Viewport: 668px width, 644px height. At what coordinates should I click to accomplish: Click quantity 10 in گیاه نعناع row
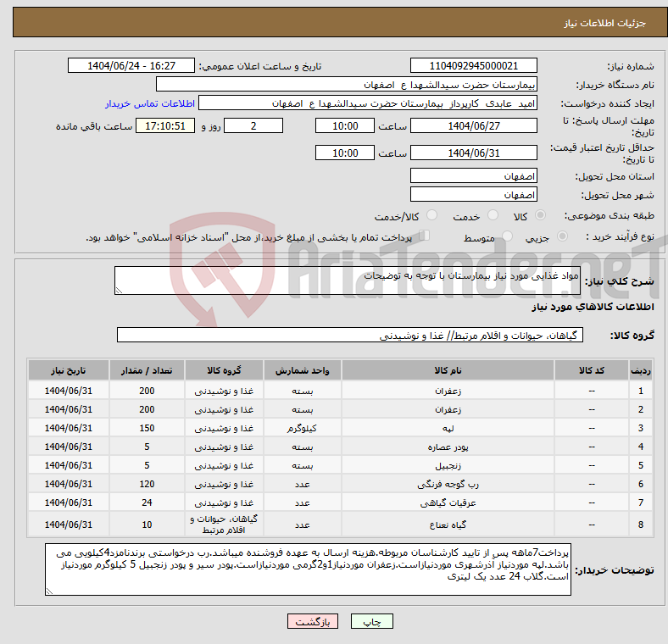click(147, 525)
